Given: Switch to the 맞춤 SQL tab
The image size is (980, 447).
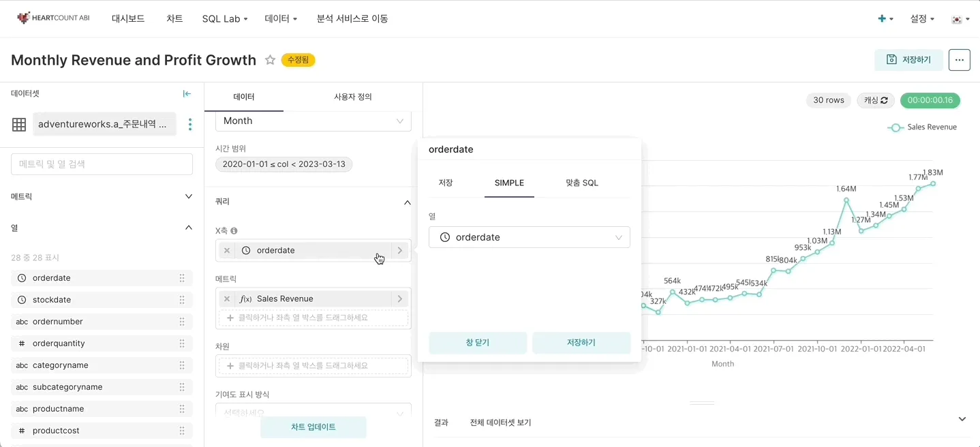Looking at the screenshot, I should click(x=581, y=183).
